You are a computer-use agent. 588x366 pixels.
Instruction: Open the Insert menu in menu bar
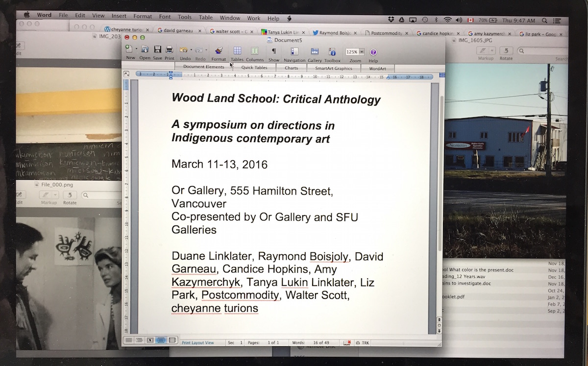pos(119,17)
